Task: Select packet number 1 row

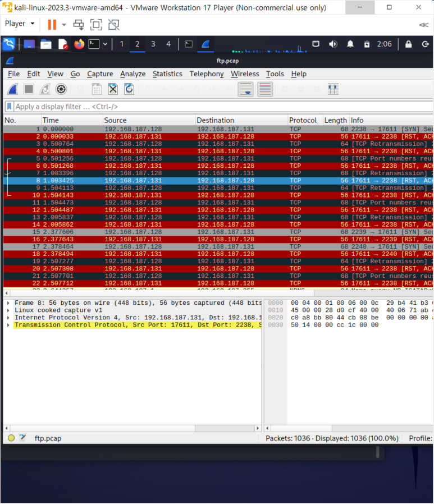Action: pyautogui.click(x=218, y=129)
